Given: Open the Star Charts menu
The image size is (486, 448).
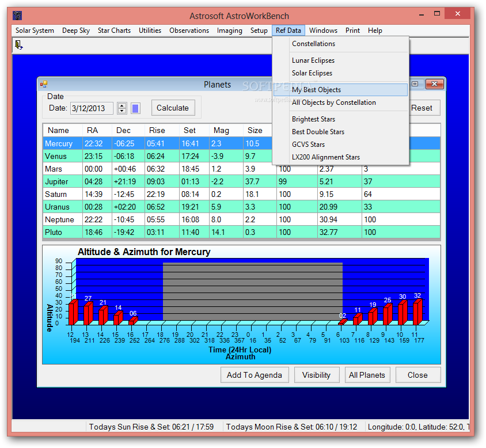Looking at the screenshot, I should click(x=114, y=31).
